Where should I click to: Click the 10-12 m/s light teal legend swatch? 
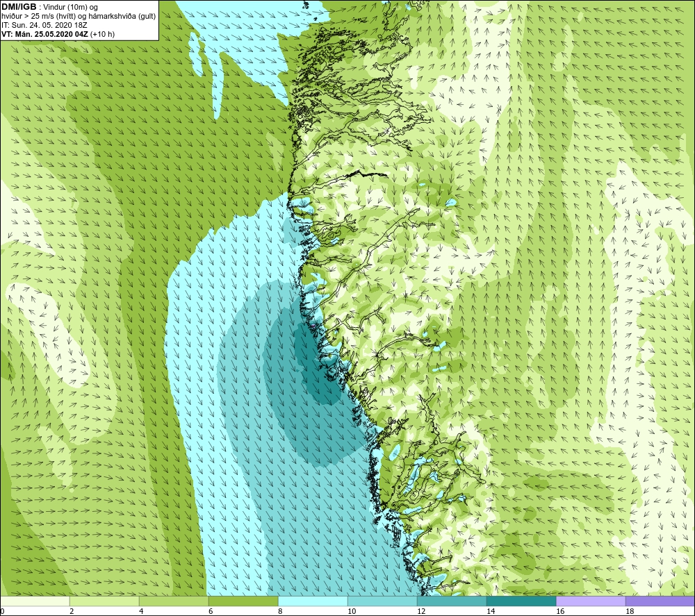point(382,601)
